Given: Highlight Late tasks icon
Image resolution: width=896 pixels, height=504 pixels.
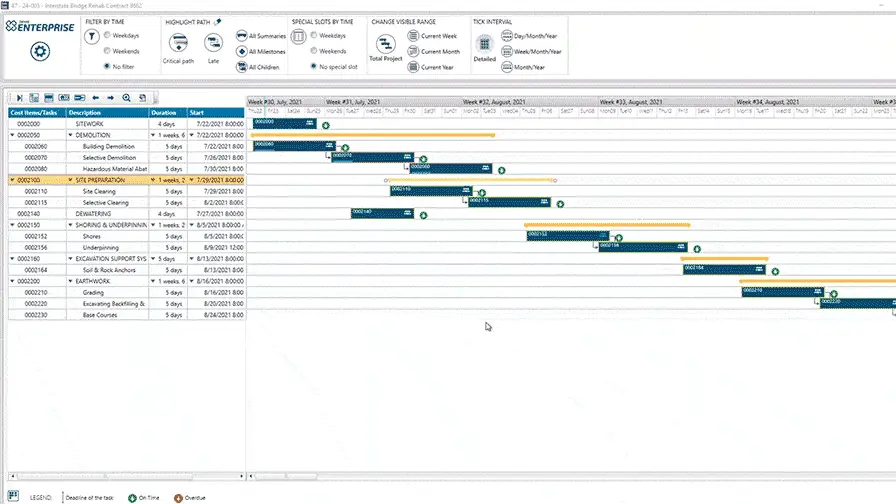Looking at the screenshot, I should coord(213,42).
